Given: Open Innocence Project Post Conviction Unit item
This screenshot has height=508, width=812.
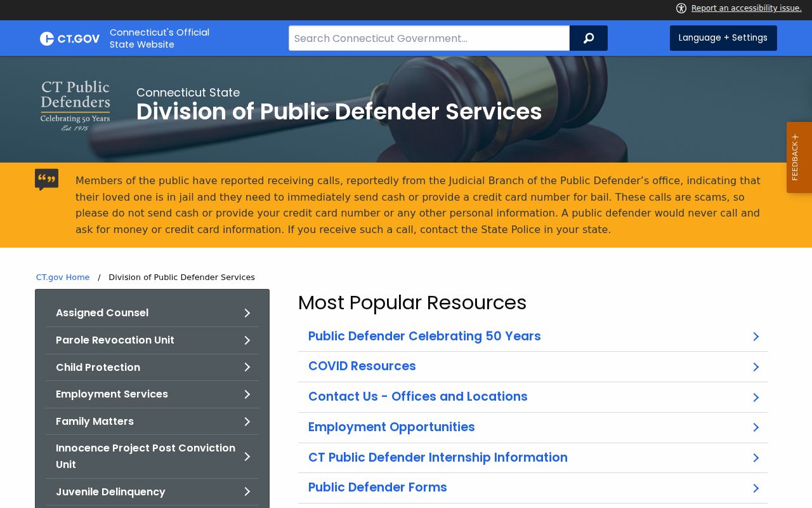Looking at the screenshot, I should click(x=152, y=457).
